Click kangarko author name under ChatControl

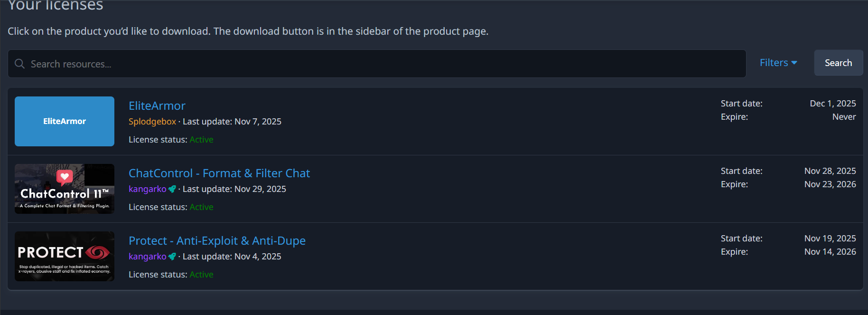[x=147, y=189]
